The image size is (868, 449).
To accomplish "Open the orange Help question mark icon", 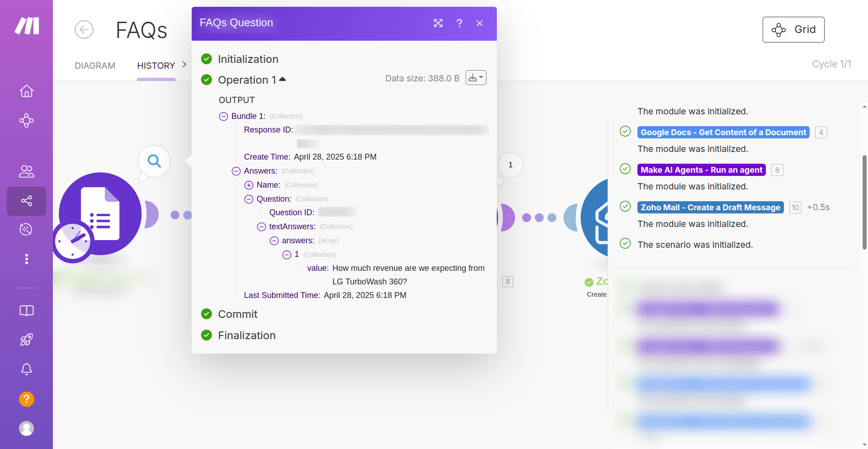I will (26, 399).
